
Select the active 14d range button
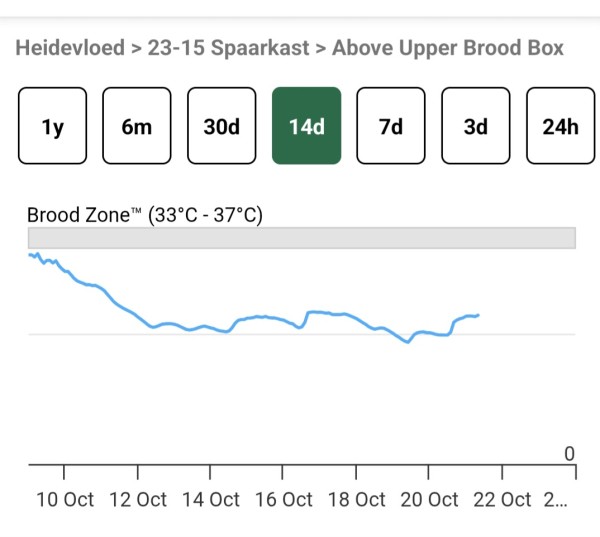click(x=306, y=126)
